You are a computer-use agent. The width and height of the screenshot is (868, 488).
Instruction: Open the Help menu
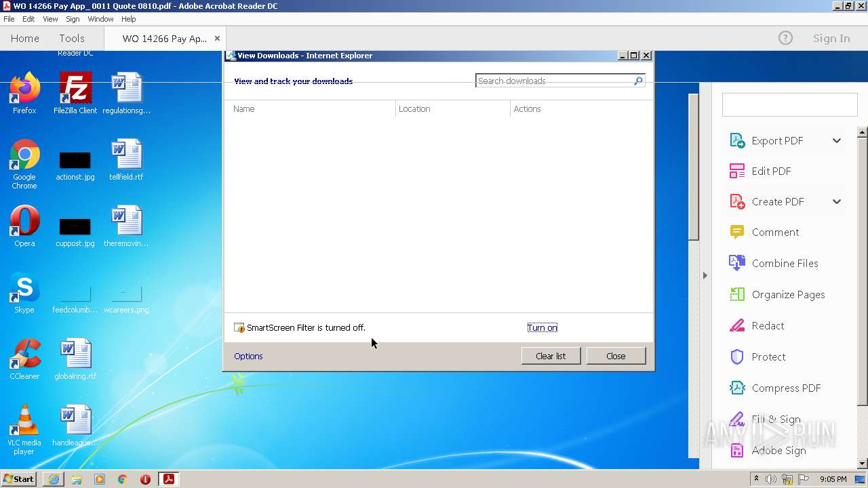click(x=129, y=19)
